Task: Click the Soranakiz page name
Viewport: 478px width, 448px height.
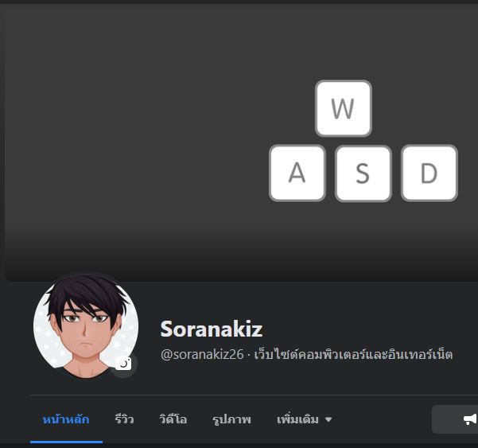Action: (212, 329)
